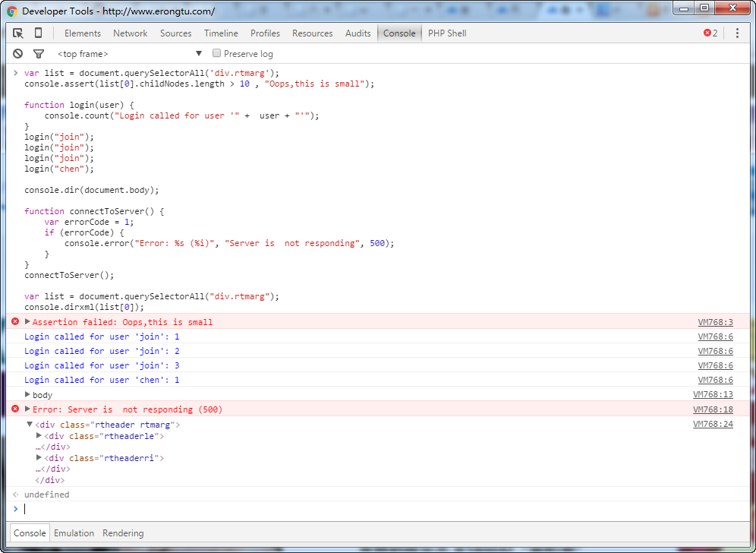Open the PHP Shell tab
756x553 pixels.
click(x=447, y=33)
